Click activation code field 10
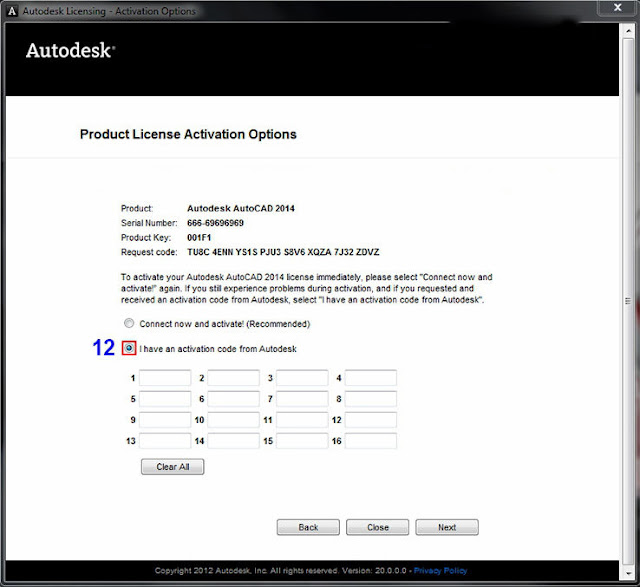 coord(233,420)
